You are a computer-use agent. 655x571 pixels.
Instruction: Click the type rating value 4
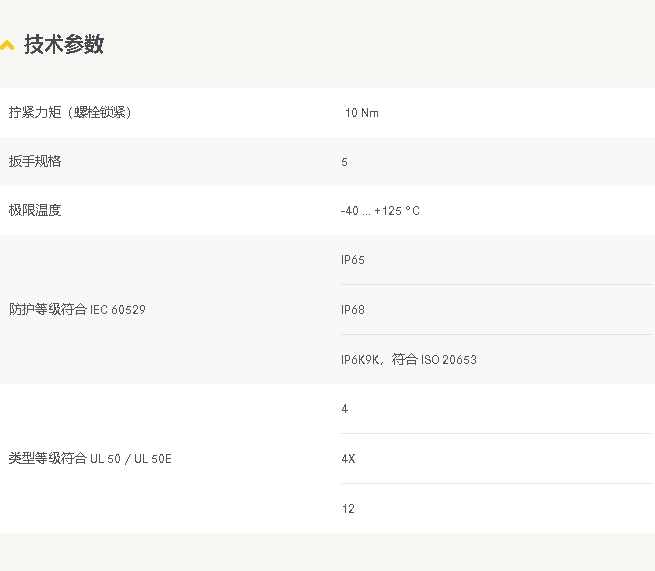point(345,409)
